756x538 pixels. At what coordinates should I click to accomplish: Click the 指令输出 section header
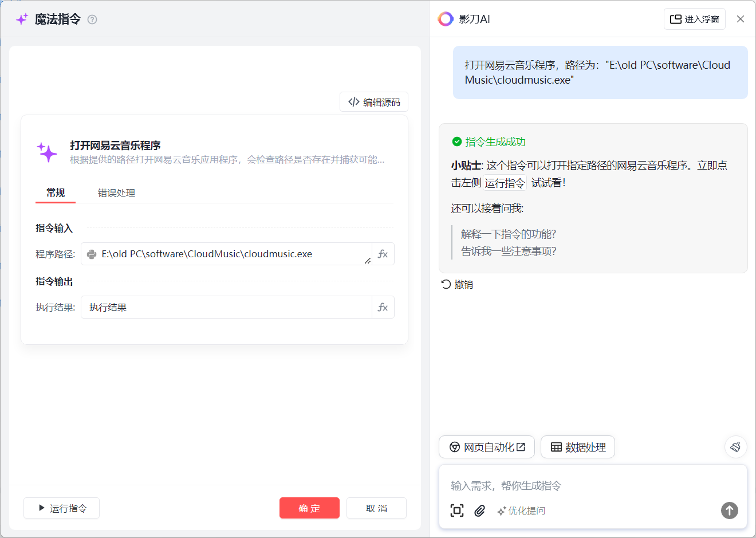54,281
